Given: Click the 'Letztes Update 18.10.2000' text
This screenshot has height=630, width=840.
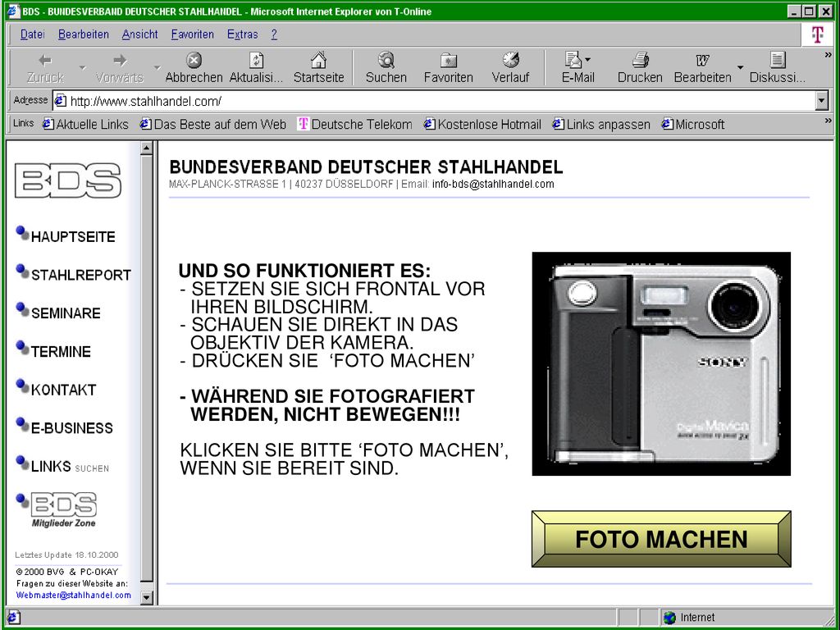Looking at the screenshot, I should pyautogui.click(x=67, y=555).
